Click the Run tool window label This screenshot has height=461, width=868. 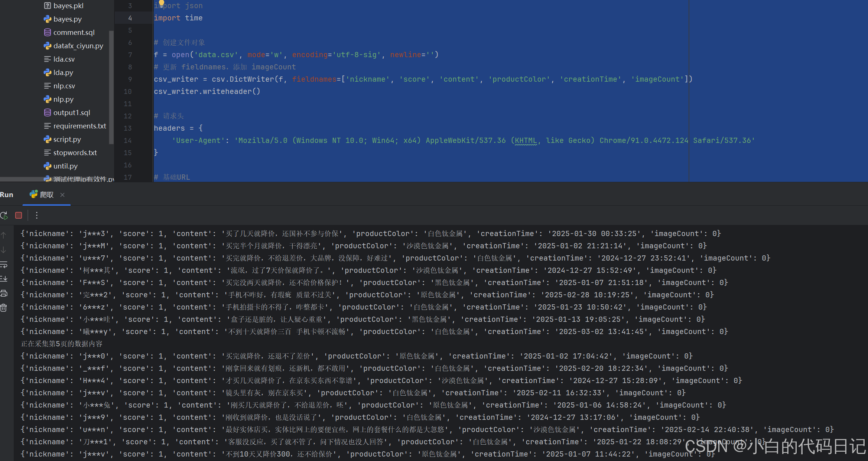pyautogui.click(x=7, y=195)
